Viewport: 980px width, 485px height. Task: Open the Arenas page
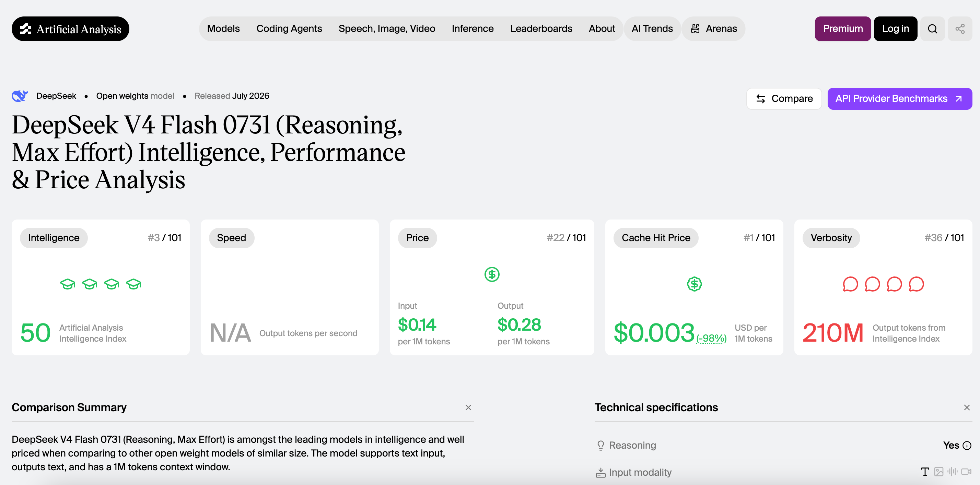click(x=713, y=29)
